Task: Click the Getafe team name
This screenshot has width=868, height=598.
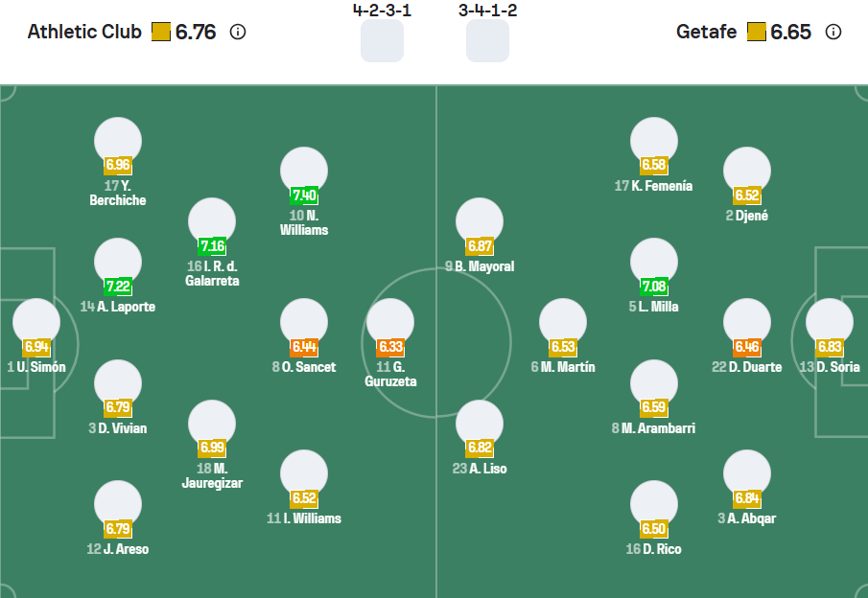Action: point(706,32)
